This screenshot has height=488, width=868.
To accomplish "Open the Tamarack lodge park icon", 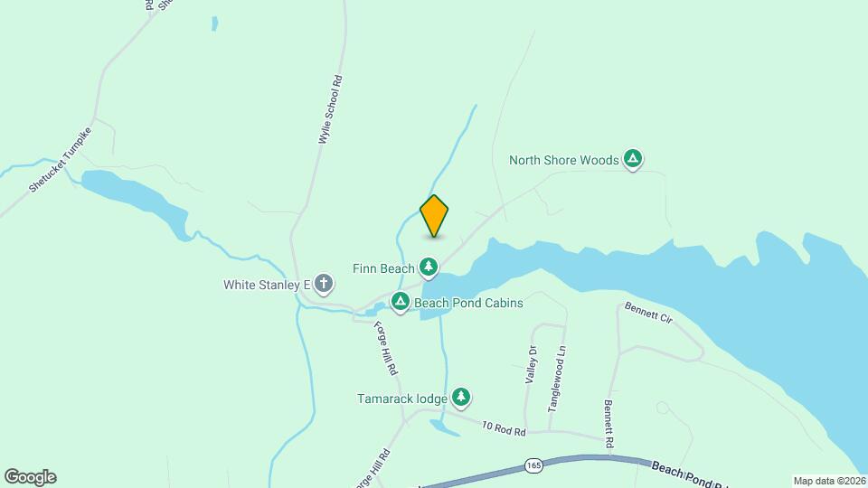I will pyautogui.click(x=460, y=398).
